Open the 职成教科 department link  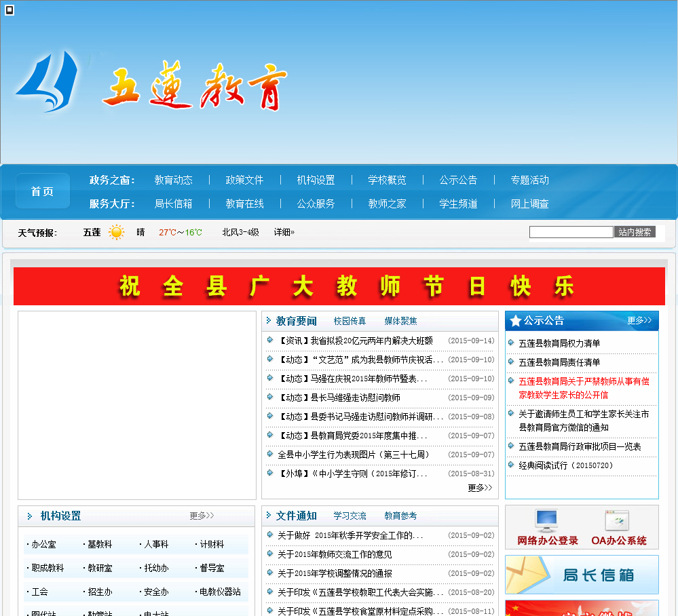pos(48,568)
